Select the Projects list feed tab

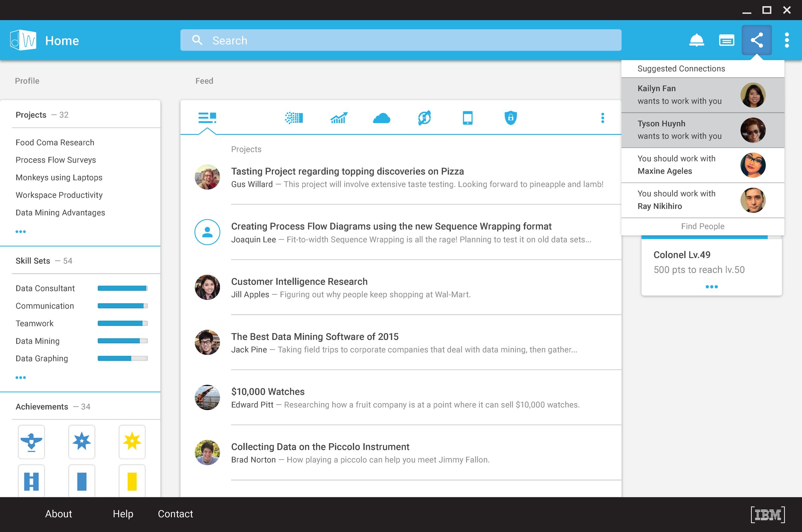207,118
